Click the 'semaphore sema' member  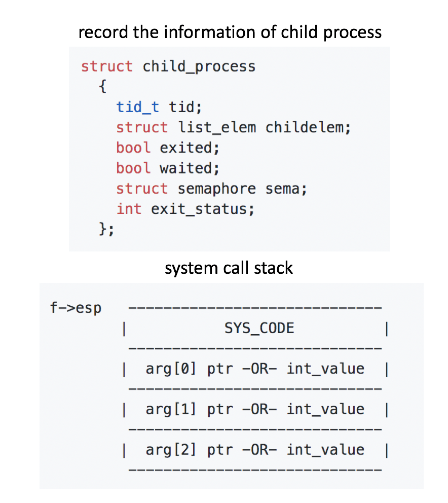(x=242, y=189)
